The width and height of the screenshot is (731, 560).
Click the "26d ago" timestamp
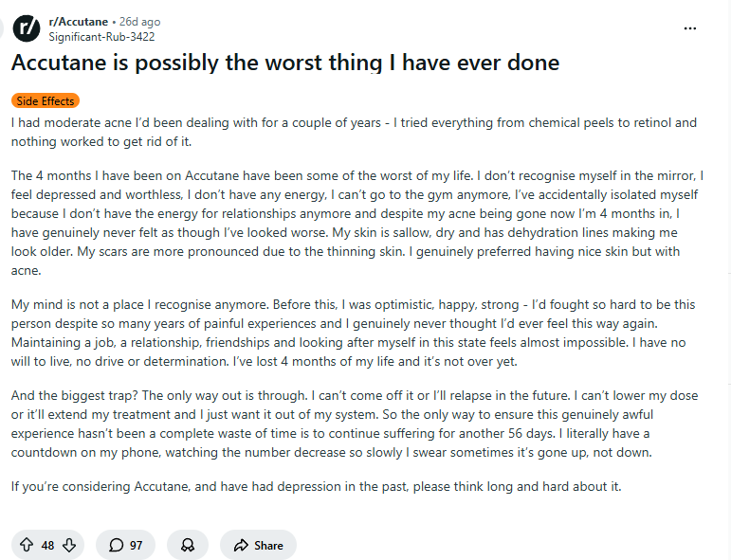tap(138, 22)
